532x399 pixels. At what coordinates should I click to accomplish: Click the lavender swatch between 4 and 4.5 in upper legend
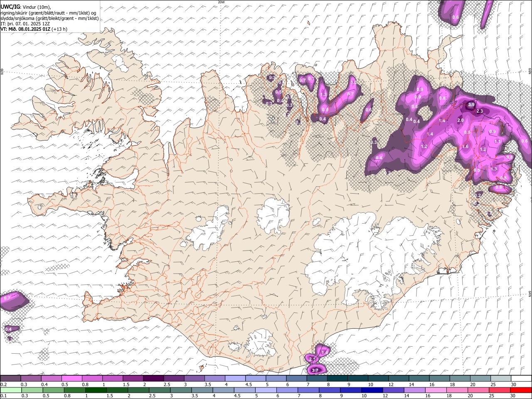click(x=235, y=378)
